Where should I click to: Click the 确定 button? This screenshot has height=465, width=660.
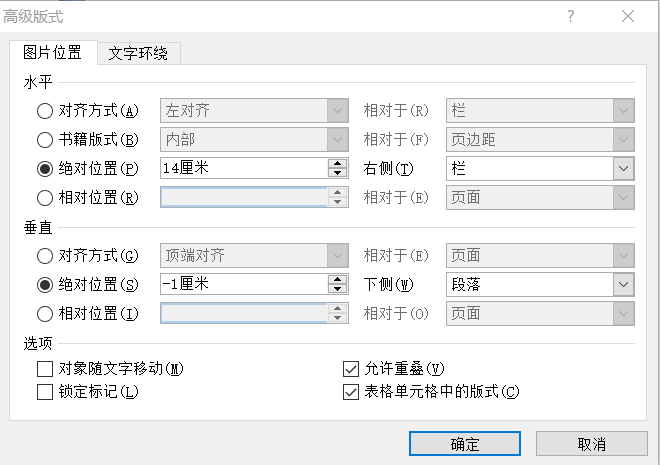click(465, 444)
